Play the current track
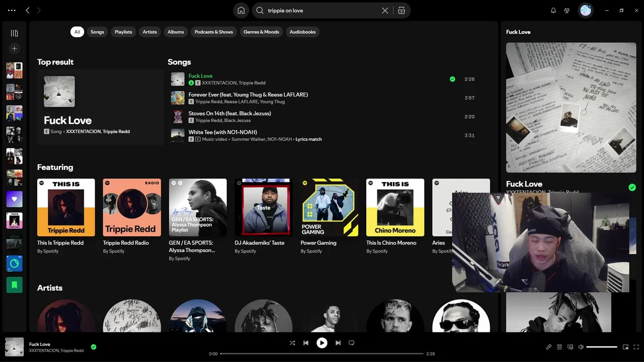Viewport: 644px width, 362px height. click(x=322, y=343)
